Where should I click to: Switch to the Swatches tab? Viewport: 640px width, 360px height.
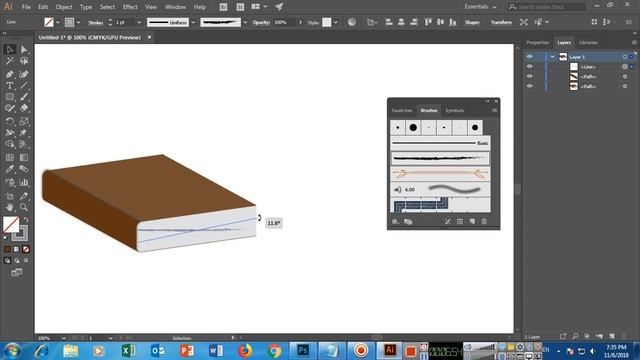(402, 111)
